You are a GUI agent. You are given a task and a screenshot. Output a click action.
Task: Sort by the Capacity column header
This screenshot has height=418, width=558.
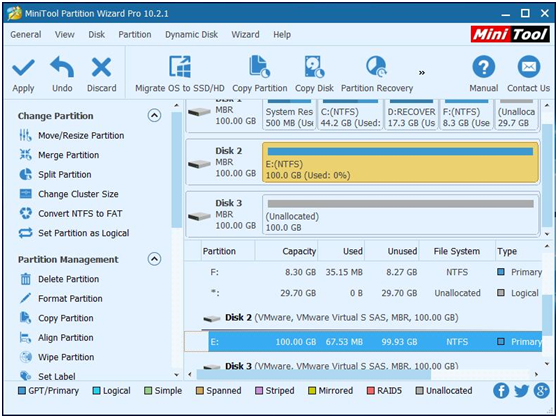[x=286, y=251]
